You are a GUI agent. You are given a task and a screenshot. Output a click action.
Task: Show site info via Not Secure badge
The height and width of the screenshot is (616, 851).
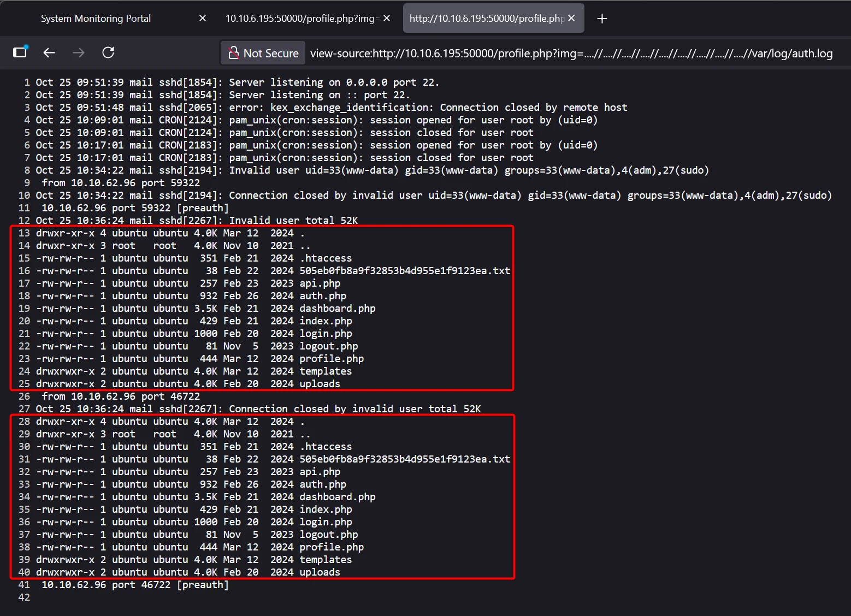(x=264, y=53)
